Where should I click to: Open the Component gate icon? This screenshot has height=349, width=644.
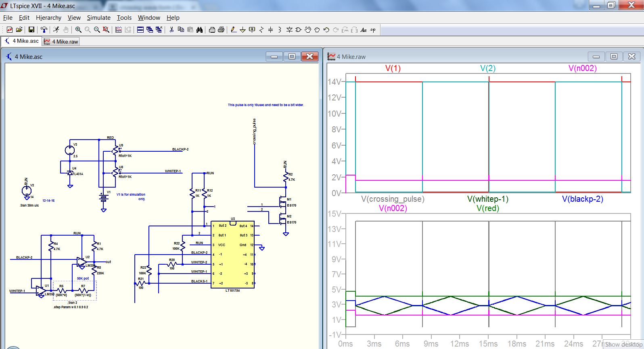click(x=299, y=29)
